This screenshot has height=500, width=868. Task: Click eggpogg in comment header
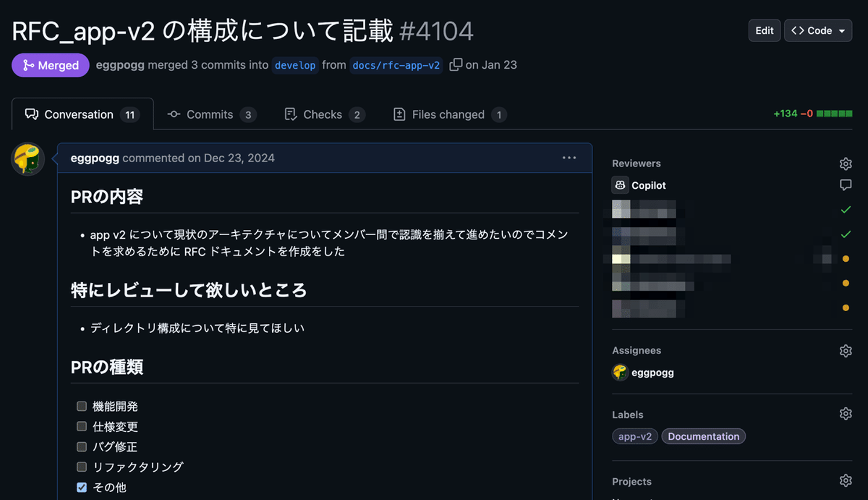pyautogui.click(x=95, y=158)
